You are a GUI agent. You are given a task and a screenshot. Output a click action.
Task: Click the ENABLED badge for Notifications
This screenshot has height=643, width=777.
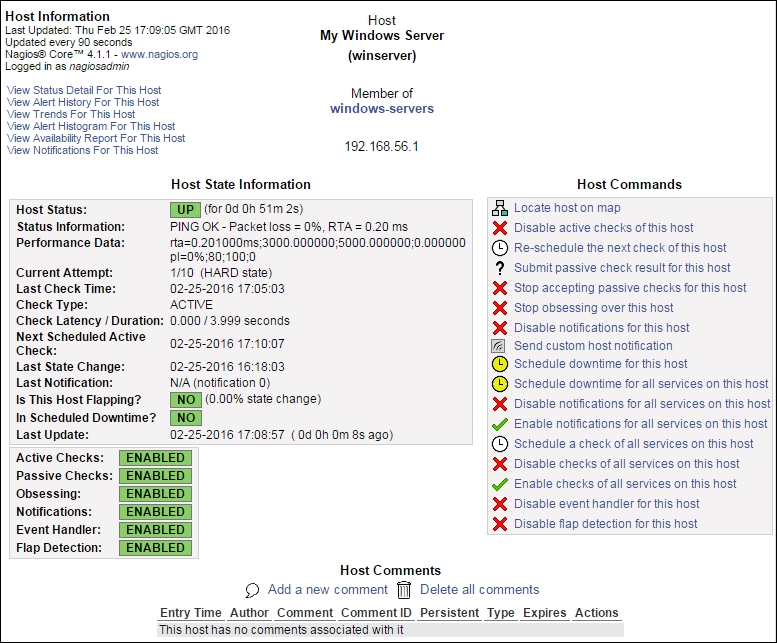tap(155, 512)
